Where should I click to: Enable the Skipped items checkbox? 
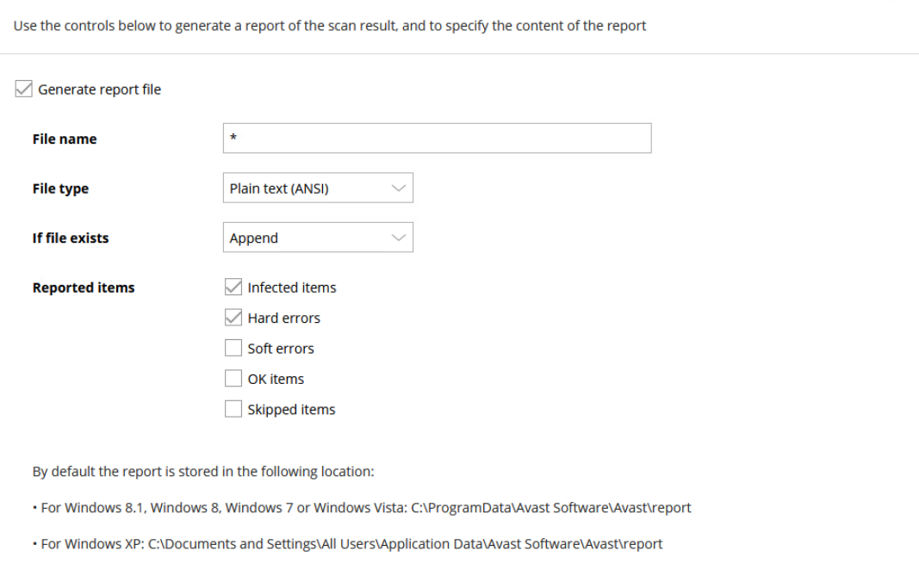point(233,409)
